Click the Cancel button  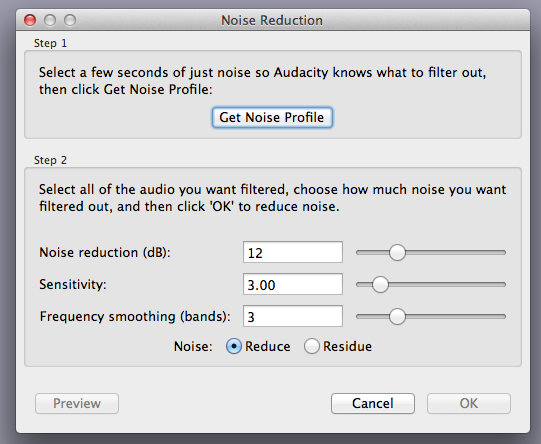(x=373, y=403)
